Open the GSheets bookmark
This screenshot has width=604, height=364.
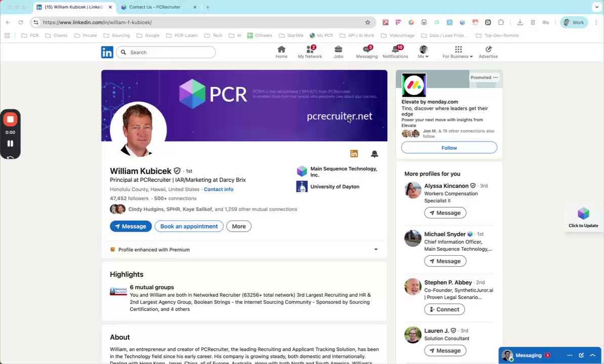click(x=260, y=35)
